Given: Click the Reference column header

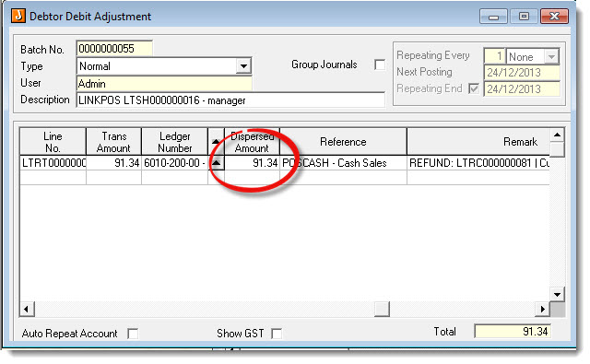Looking at the screenshot, I should pos(343,142).
